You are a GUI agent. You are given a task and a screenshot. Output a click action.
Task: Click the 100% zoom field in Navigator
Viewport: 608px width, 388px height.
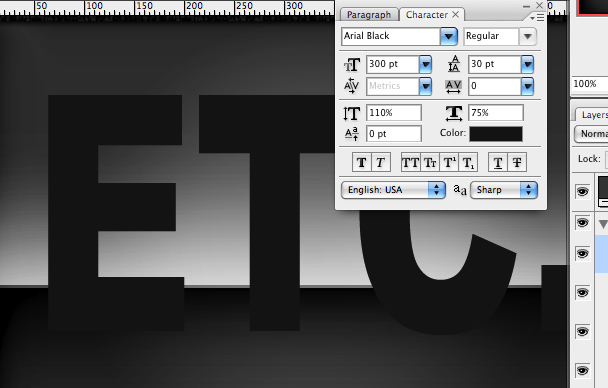pyautogui.click(x=590, y=84)
